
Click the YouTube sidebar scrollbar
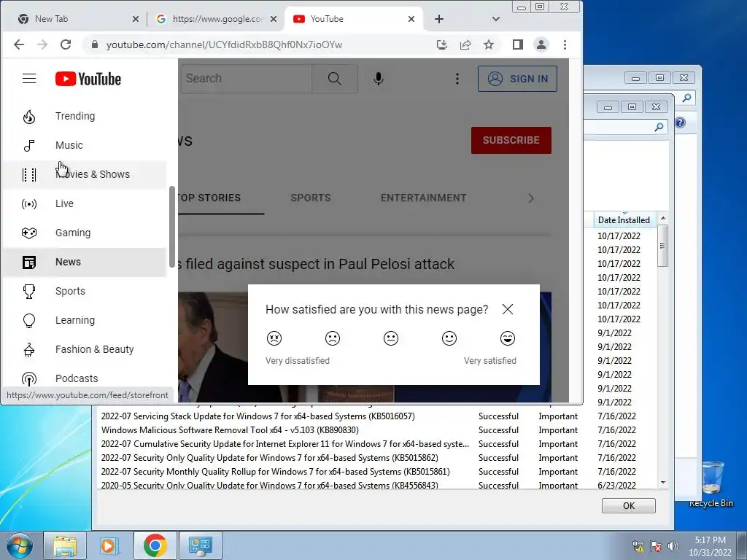click(172, 227)
